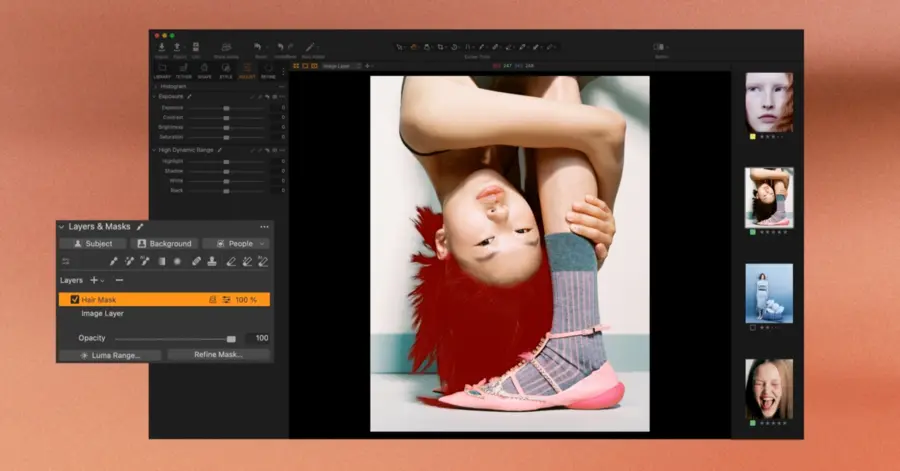Select the AI Eraser tool
Screen dimensions: 900x471
point(263,262)
